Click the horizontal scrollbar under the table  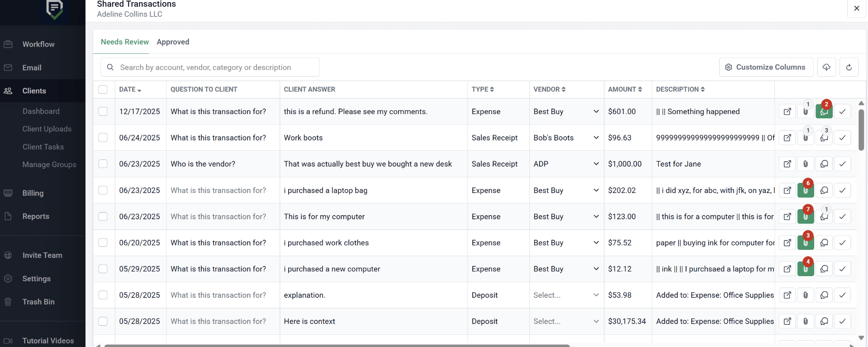click(x=337, y=345)
